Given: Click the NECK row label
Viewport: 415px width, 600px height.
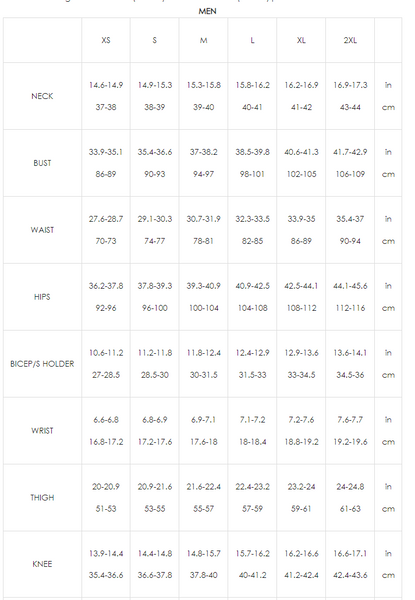Looking at the screenshot, I should (42, 96).
